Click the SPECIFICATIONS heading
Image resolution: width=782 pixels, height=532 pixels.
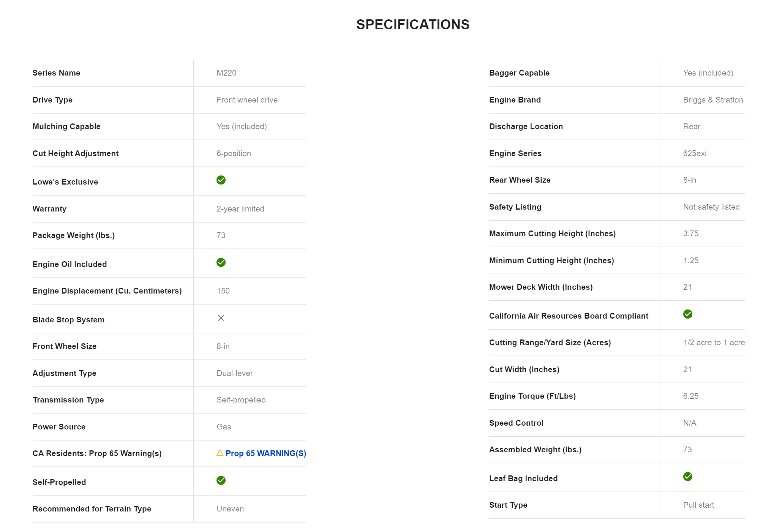(412, 25)
